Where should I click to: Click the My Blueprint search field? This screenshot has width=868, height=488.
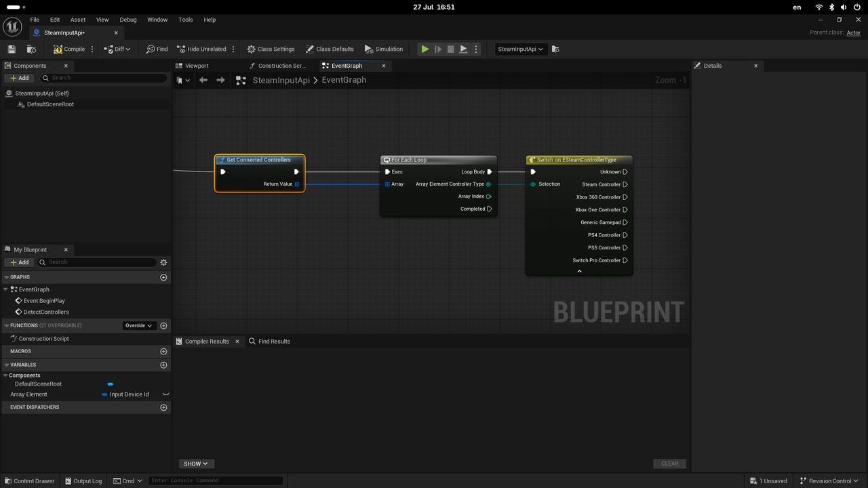[x=97, y=262]
